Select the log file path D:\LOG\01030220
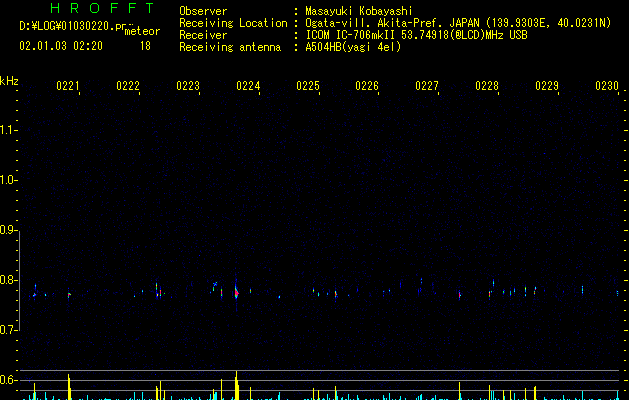The width and height of the screenshot is (629, 400). [x=72, y=26]
